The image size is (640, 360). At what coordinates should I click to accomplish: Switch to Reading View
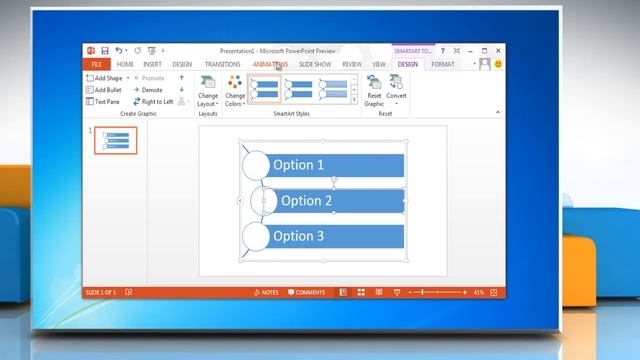[x=379, y=292]
